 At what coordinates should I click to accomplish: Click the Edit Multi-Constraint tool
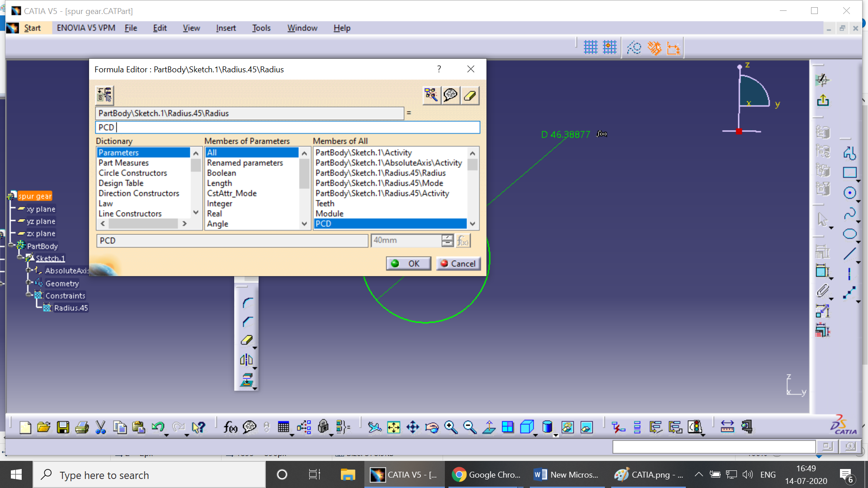click(822, 331)
